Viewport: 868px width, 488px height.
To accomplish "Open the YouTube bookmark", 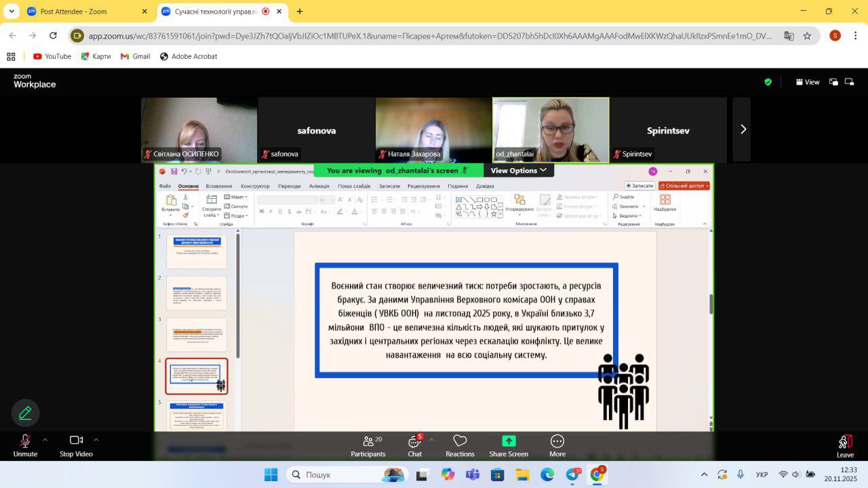I will tap(52, 56).
